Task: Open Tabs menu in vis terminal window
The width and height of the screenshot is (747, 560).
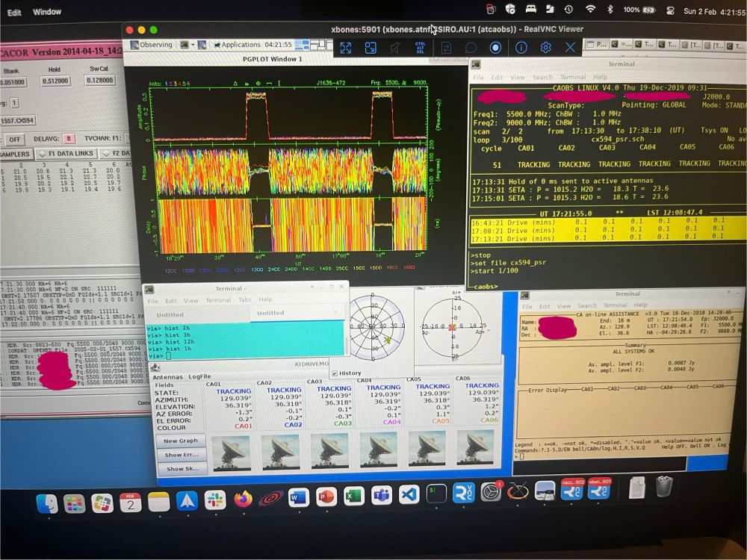Action: 244,300
